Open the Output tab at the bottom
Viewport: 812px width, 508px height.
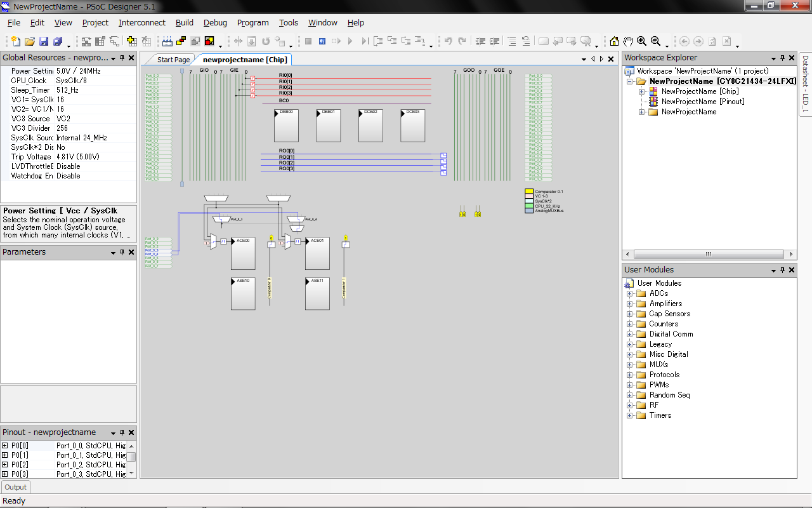click(16, 487)
